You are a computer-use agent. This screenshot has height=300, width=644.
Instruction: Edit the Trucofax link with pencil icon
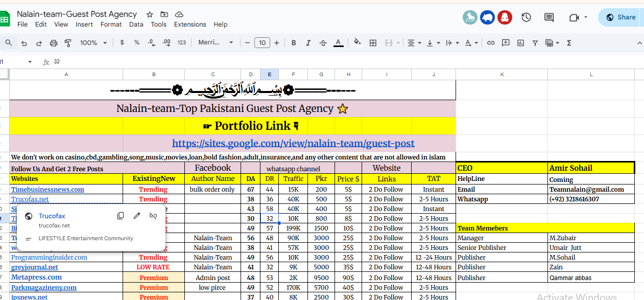click(x=137, y=216)
